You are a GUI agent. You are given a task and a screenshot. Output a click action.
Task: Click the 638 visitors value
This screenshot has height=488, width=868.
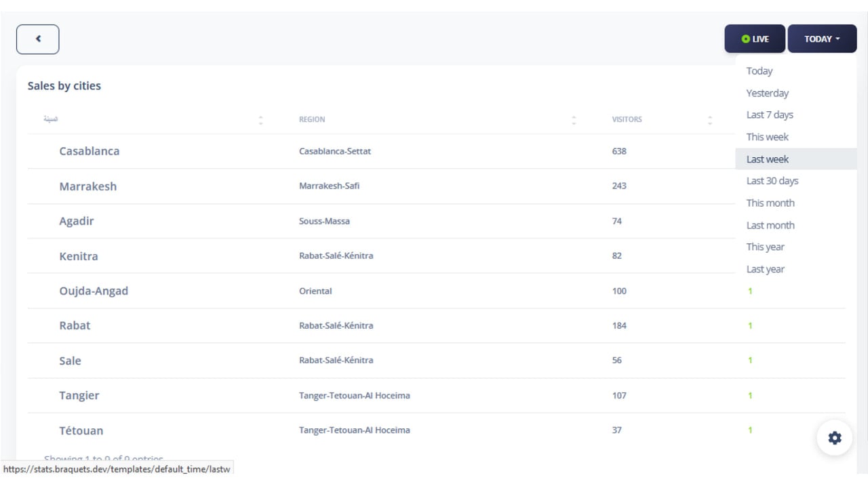pyautogui.click(x=619, y=151)
